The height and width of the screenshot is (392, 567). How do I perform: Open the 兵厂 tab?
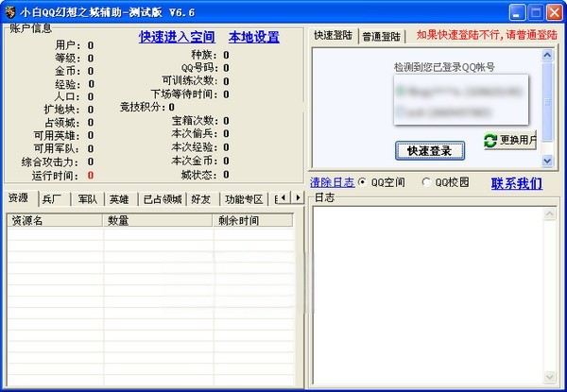point(52,199)
